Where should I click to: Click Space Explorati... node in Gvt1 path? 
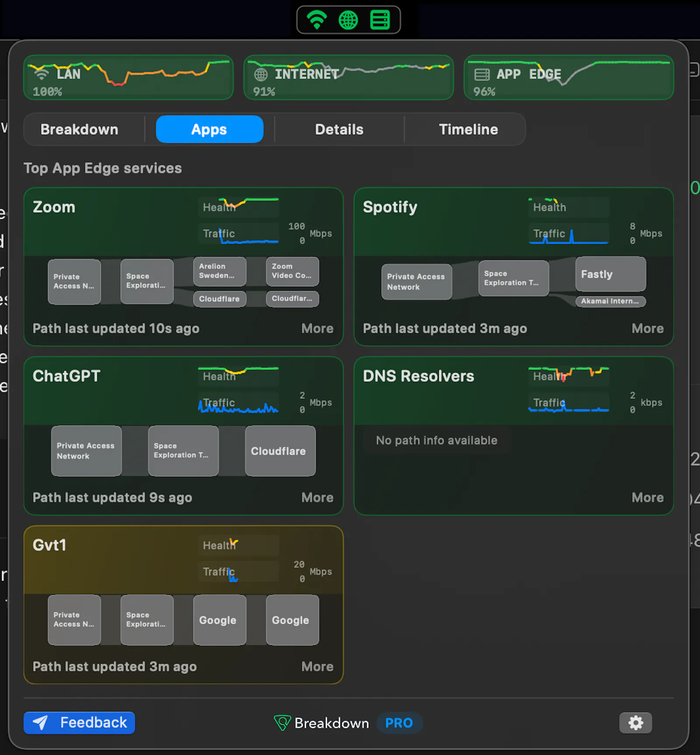(x=147, y=620)
